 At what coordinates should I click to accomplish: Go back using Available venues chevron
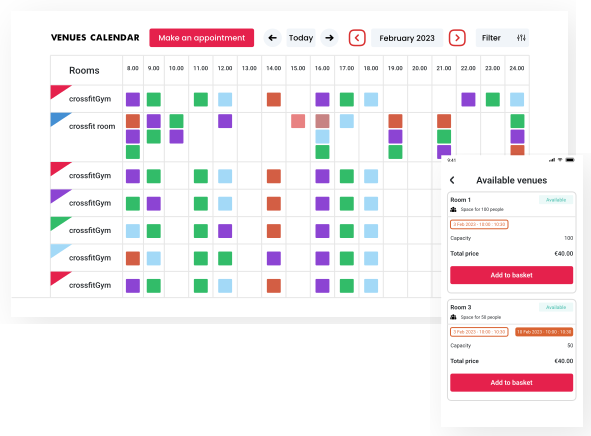[x=452, y=180]
